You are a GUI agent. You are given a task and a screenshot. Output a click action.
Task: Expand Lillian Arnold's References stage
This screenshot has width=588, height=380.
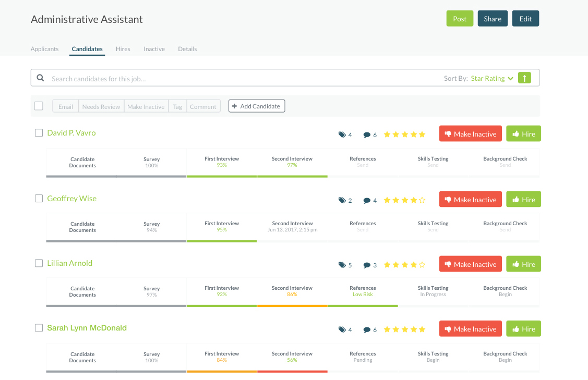coord(363,291)
